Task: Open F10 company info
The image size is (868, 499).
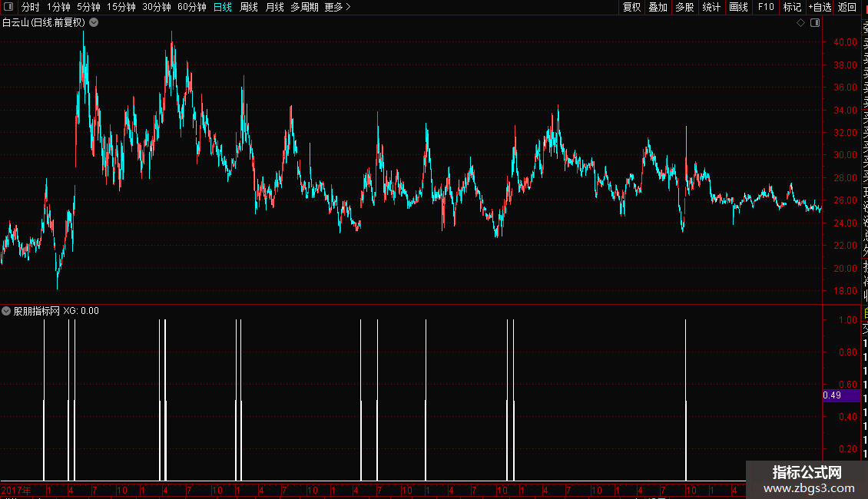Action: pyautogui.click(x=766, y=7)
